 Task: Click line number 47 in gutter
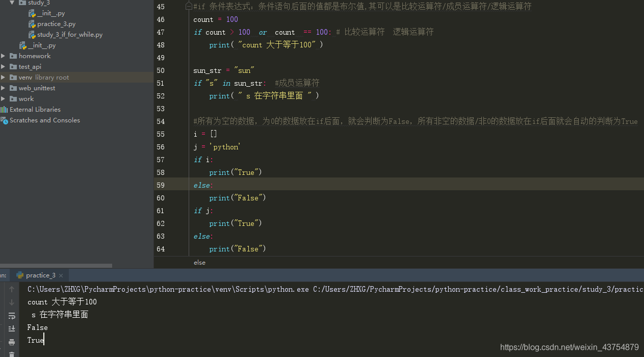[161, 32]
